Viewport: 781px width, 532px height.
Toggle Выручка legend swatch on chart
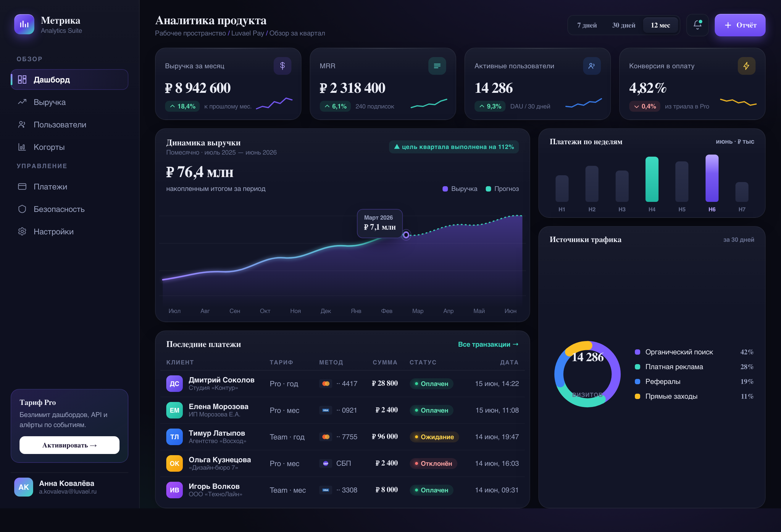tap(445, 189)
